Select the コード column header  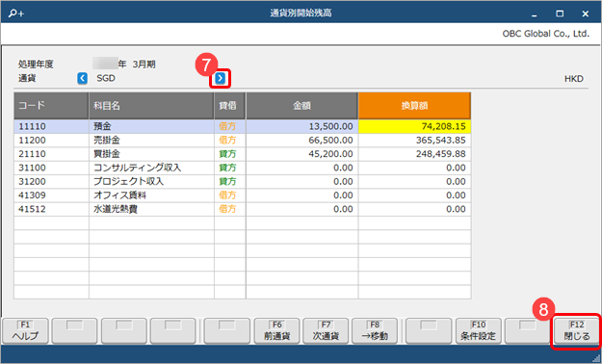[51, 106]
